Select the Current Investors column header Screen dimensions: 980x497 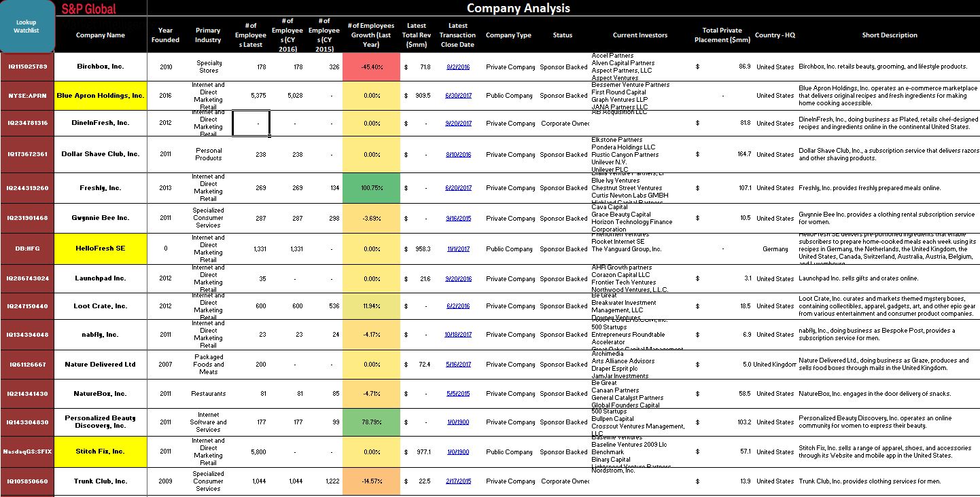(x=640, y=35)
